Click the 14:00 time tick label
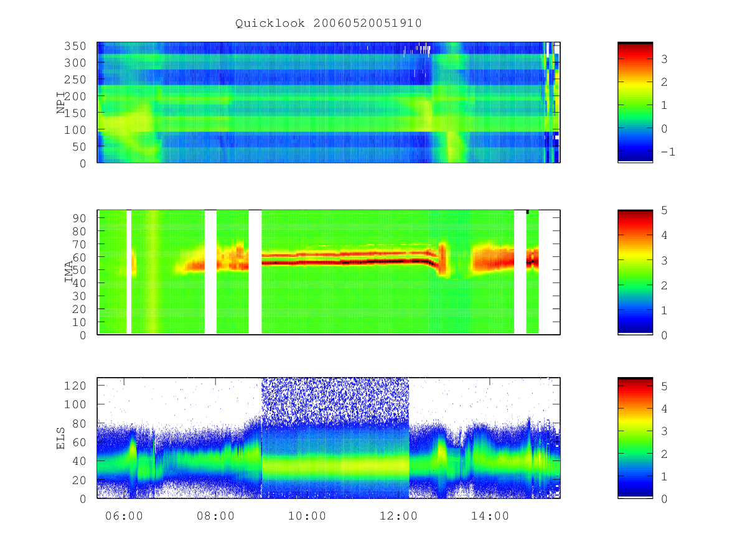Screen dimensions: 747x560 tap(489, 516)
